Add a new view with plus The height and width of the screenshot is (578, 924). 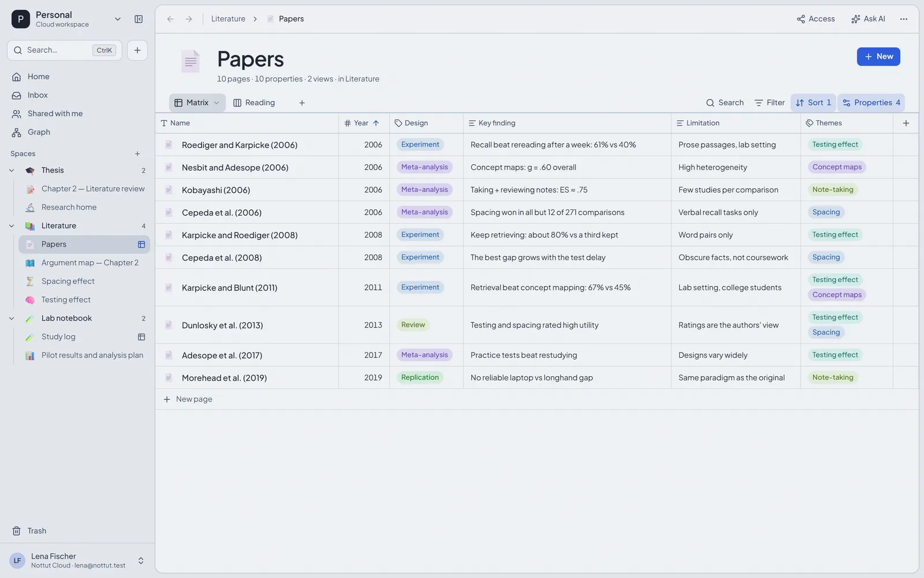302,103
